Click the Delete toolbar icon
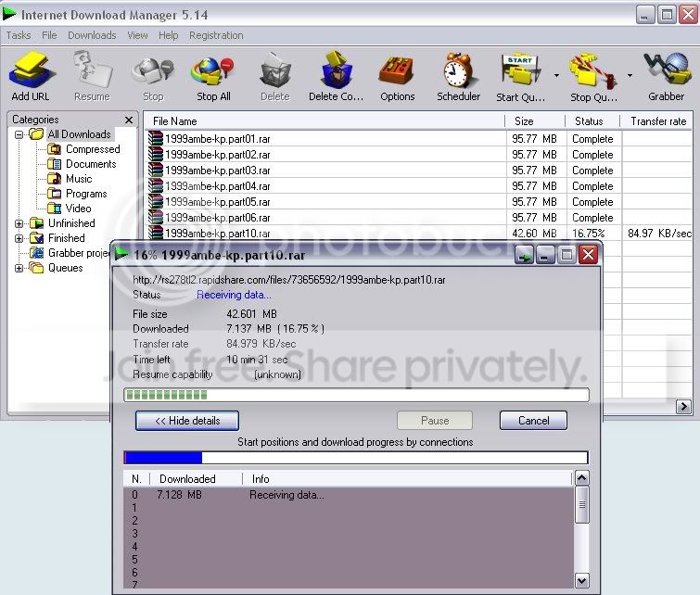The image size is (700, 595). pos(275,76)
